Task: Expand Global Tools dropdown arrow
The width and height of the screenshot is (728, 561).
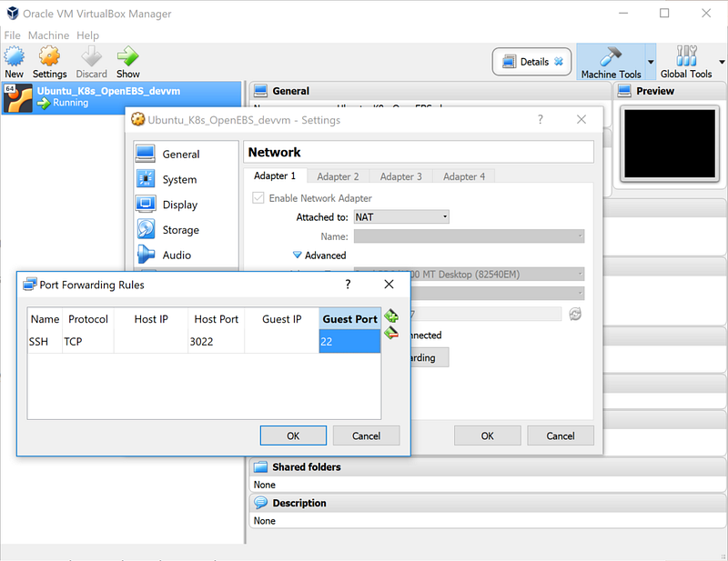Action: coord(722,62)
